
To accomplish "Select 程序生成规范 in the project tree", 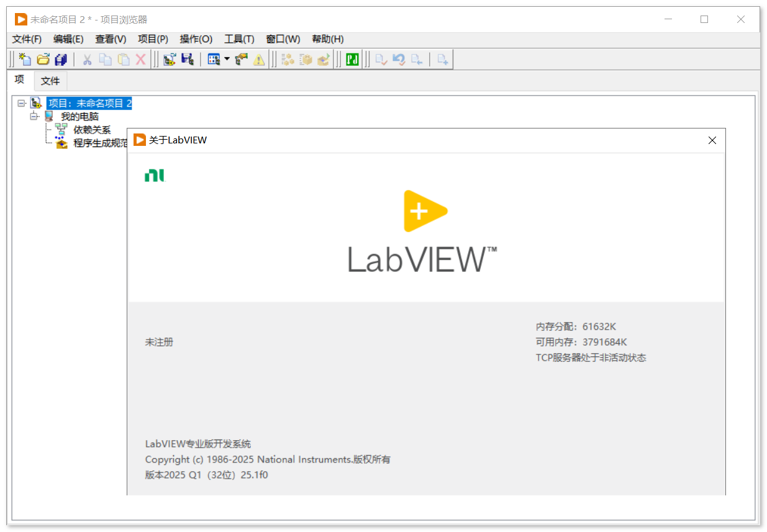I will 100,143.
